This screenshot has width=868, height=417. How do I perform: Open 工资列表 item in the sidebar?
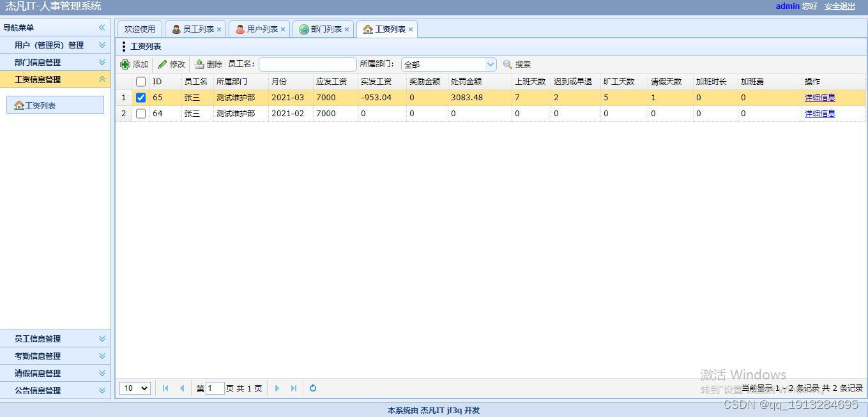(x=55, y=105)
